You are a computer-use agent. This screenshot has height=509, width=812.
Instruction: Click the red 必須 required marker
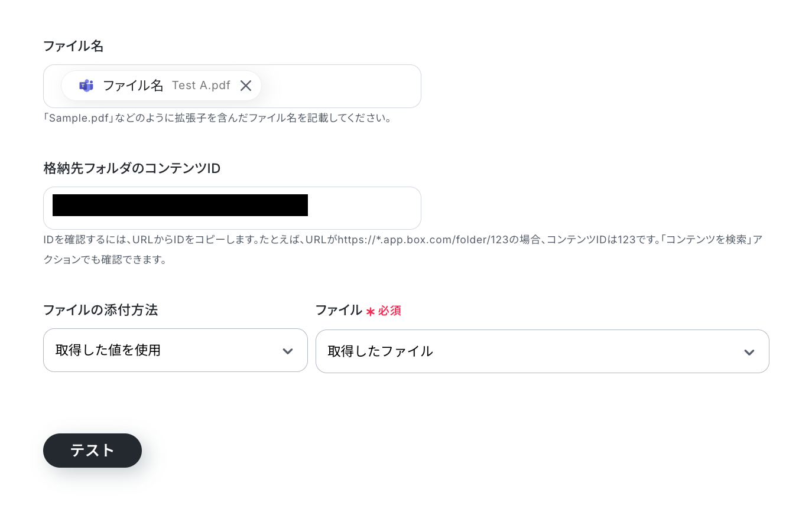click(390, 311)
